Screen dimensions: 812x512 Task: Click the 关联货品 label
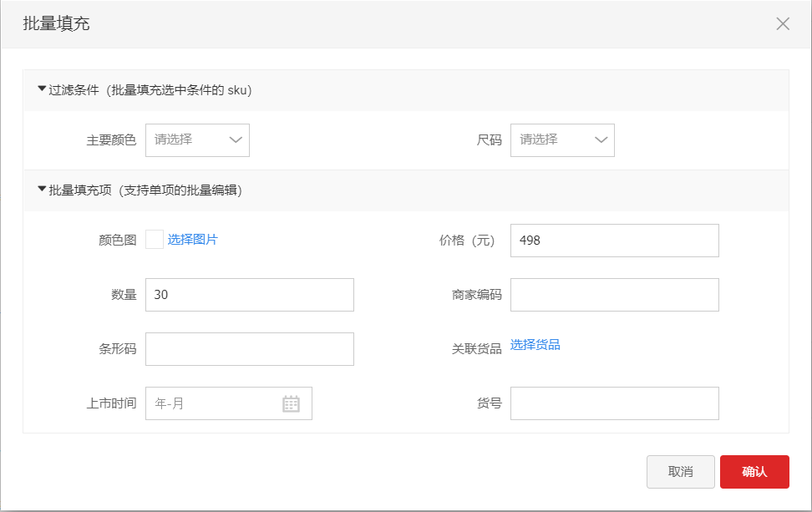pos(476,349)
